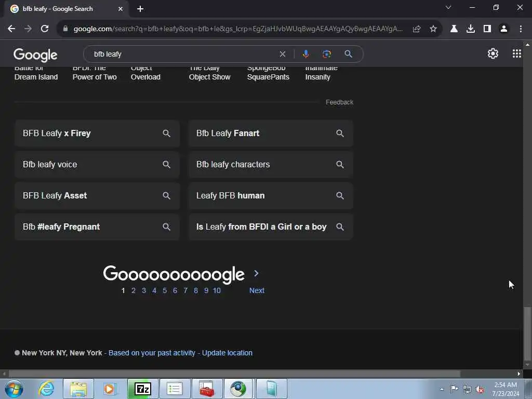The height and width of the screenshot is (399, 532).
Task: Toggle the side panel icon
Action: pyautogui.click(x=487, y=29)
